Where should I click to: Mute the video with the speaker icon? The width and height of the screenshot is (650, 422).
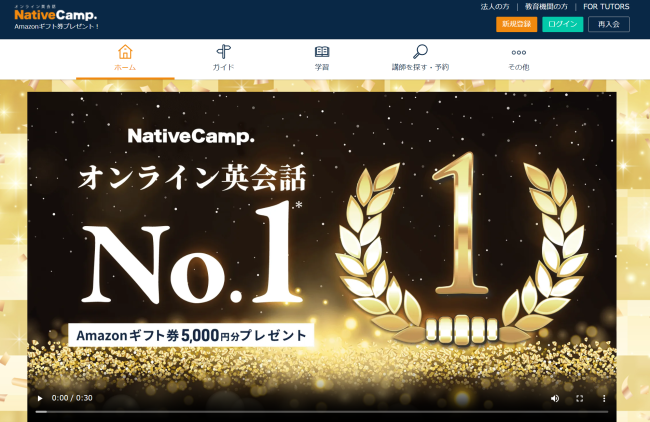(x=555, y=398)
